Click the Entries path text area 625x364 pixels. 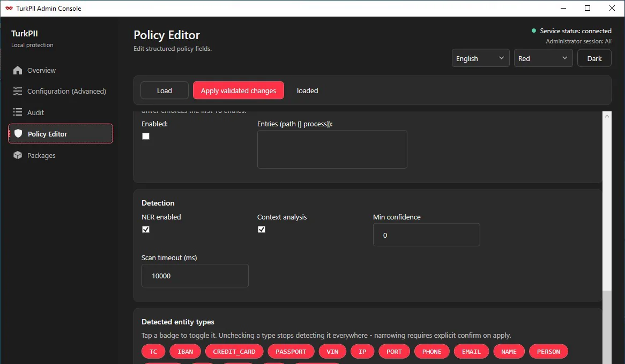(x=332, y=149)
